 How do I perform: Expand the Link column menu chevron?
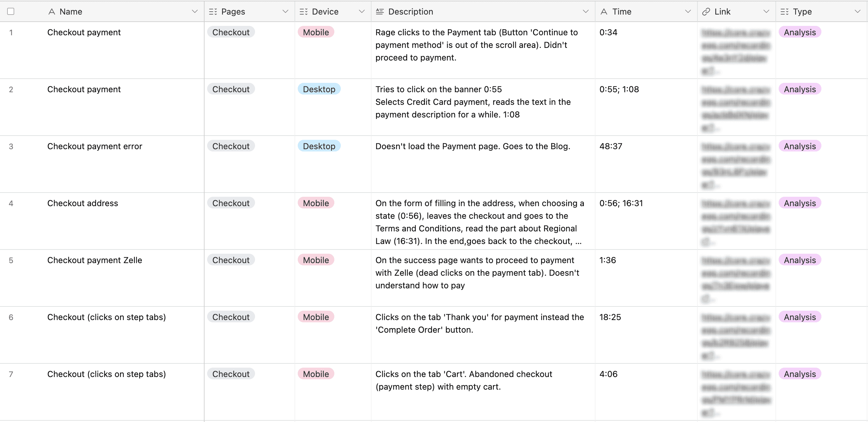click(x=766, y=11)
